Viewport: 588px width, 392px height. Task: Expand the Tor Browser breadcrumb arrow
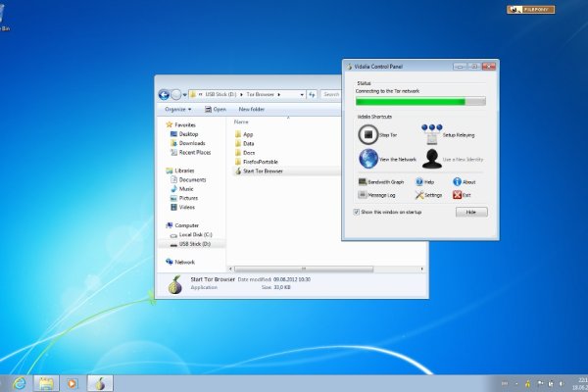[278, 94]
